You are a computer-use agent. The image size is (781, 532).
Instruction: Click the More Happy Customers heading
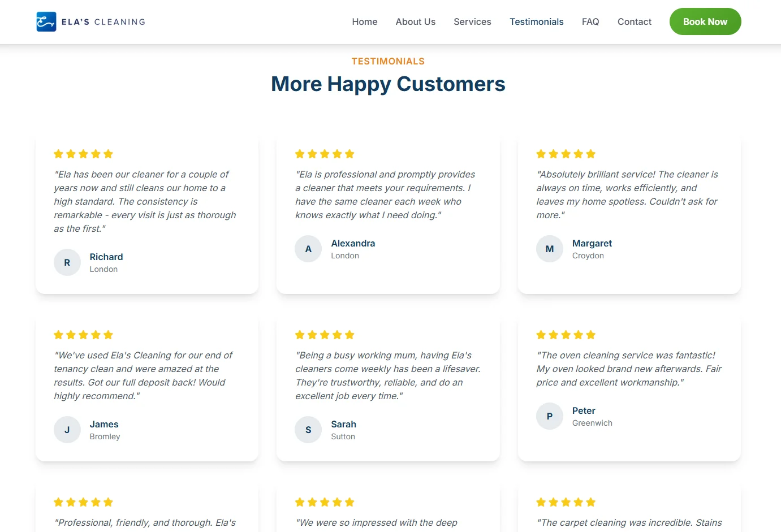(x=388, y=84)
